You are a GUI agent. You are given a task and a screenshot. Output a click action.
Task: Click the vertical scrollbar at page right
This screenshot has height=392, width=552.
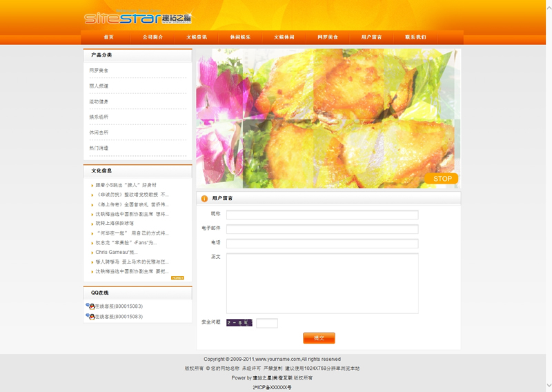(549, 193)
